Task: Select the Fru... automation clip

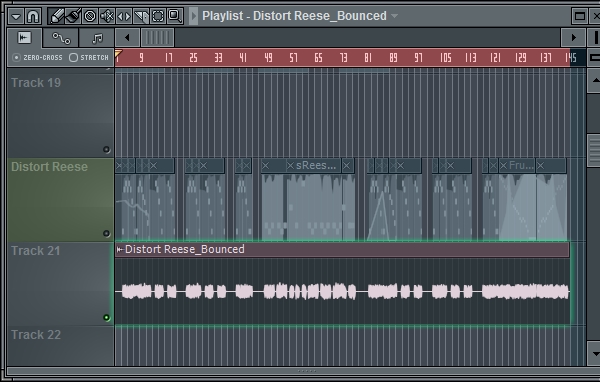Action: (517, 199)
